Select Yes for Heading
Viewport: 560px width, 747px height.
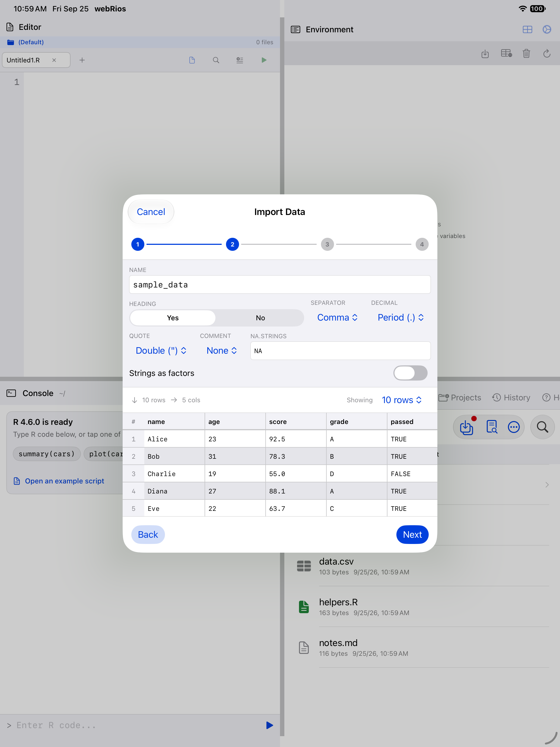pos(173,318)
